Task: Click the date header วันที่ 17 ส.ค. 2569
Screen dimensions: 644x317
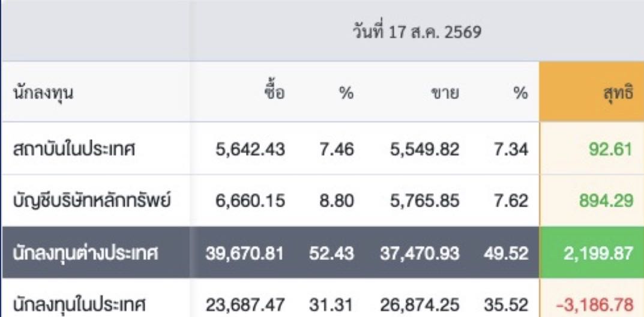Action: (x=417, y=32)
